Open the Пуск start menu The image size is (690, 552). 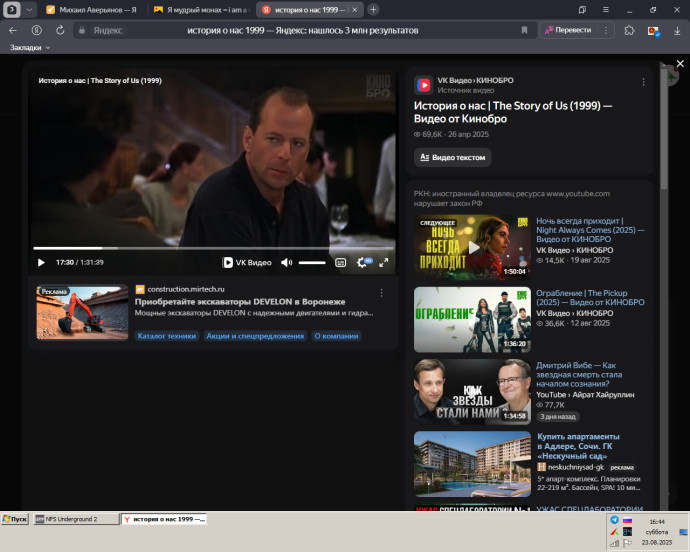15,519
